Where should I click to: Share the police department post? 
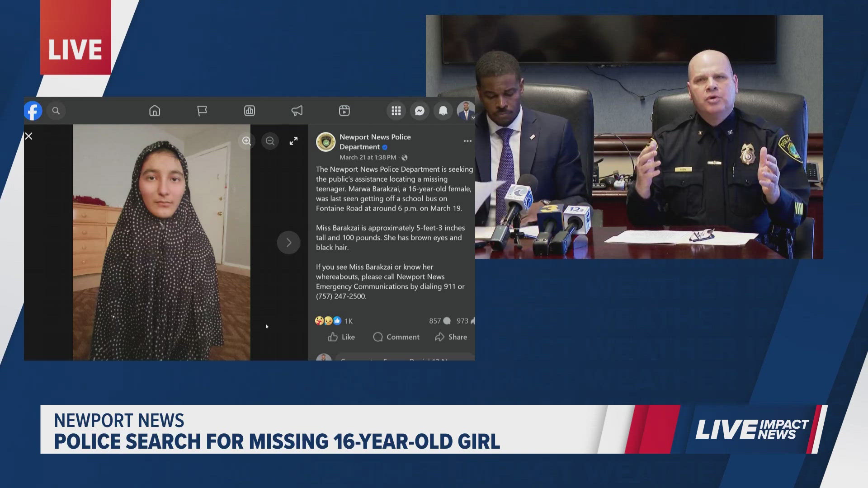(451, 337)
